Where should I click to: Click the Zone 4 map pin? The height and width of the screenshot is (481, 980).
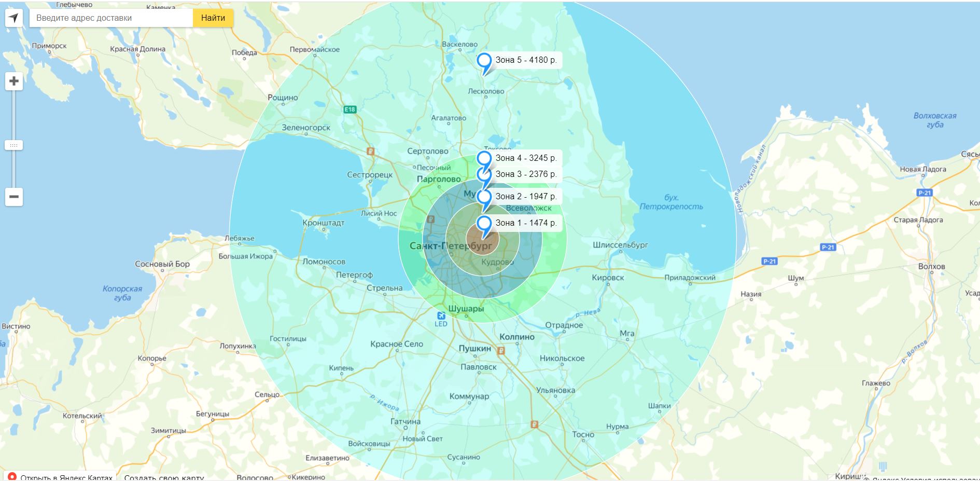[x=484, y=159]
